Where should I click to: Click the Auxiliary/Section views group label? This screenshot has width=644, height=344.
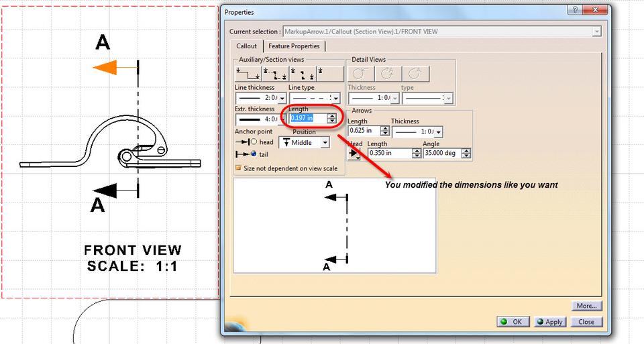pyautogui.click(x=272, y=60)
